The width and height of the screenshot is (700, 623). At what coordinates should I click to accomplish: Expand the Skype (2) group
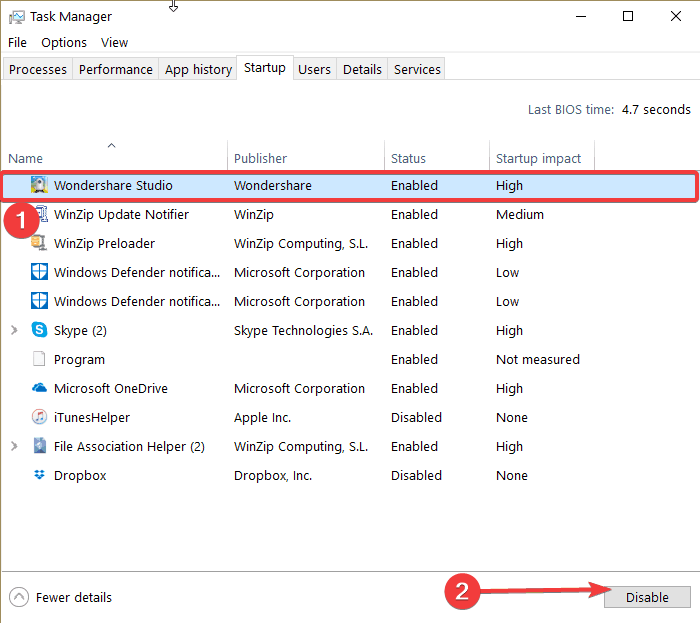pyautogui.click(x=14, y=330)
